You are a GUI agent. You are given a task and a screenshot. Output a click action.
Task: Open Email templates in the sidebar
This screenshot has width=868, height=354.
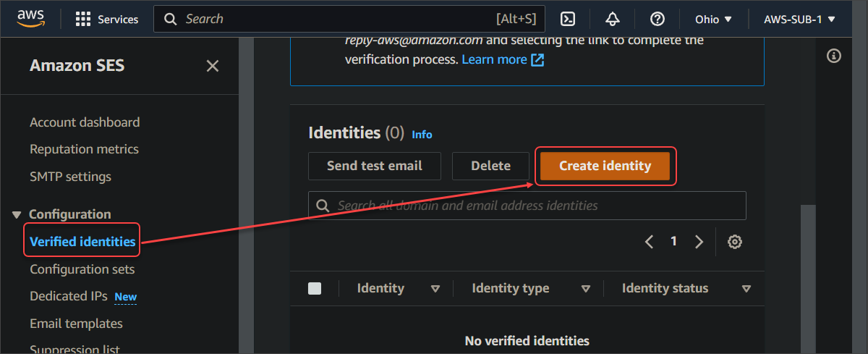pos(76,324)
